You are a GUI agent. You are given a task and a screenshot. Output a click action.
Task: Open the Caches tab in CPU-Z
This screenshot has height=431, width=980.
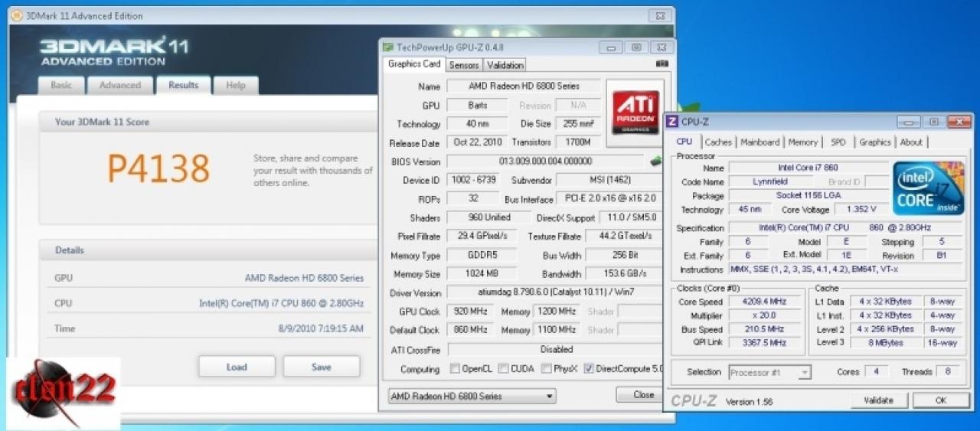click(x=718, y=142)
